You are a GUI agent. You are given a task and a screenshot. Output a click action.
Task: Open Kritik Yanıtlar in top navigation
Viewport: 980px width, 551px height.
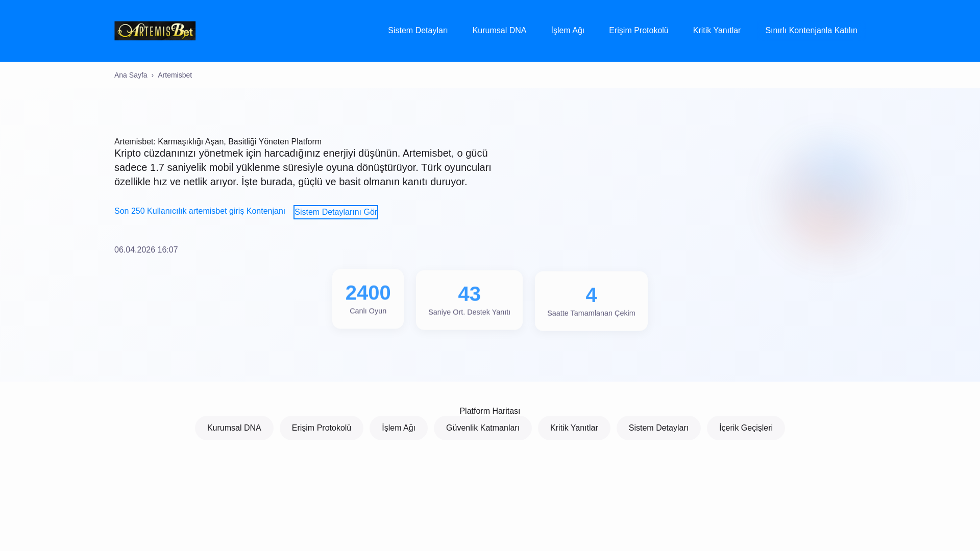pos(717,31)
